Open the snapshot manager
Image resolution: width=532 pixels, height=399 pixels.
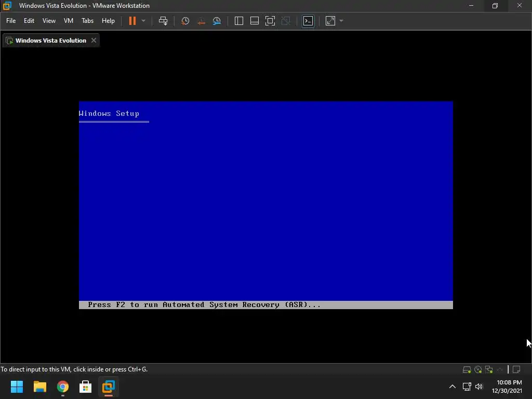217,21
